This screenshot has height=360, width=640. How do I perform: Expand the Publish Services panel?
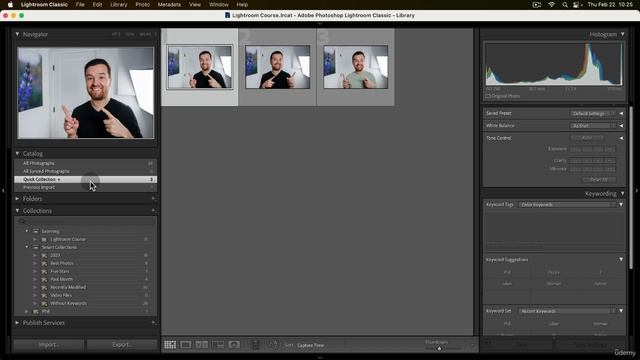pos(17,322)
